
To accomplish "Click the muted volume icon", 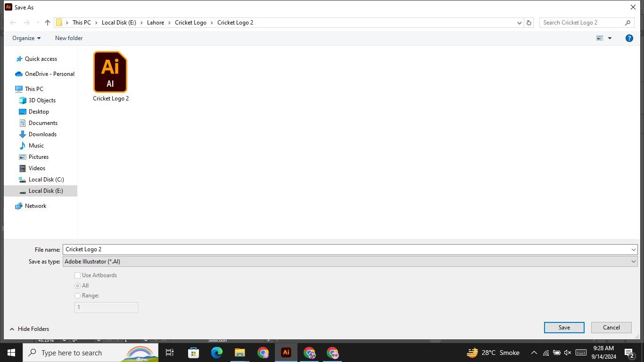I will click(568, 353).
